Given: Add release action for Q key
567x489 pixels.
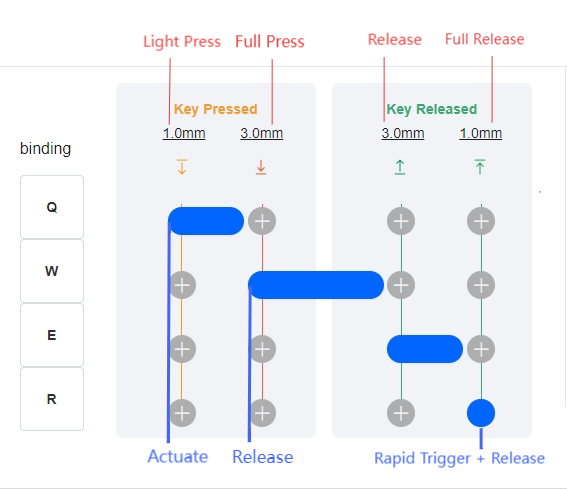Looking at the screenshot, I should (401, 221).
